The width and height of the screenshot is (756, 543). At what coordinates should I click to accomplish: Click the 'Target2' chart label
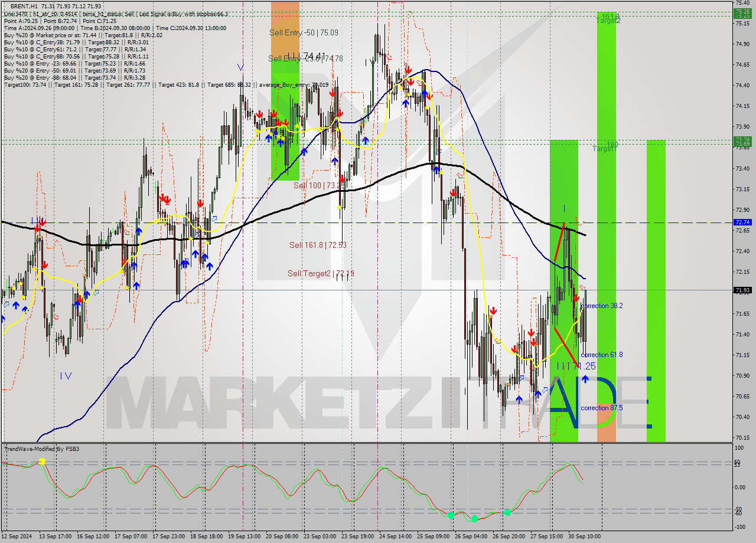tap(608, 20)
